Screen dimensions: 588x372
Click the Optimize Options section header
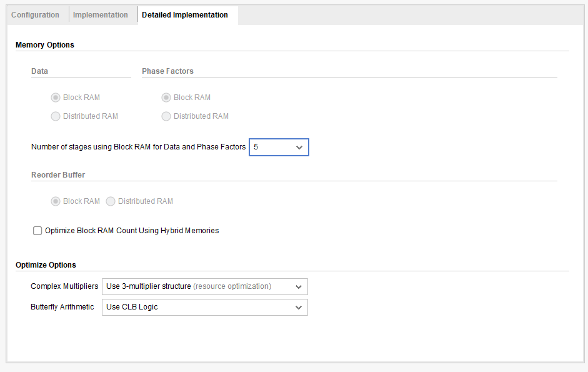(46, 265)
